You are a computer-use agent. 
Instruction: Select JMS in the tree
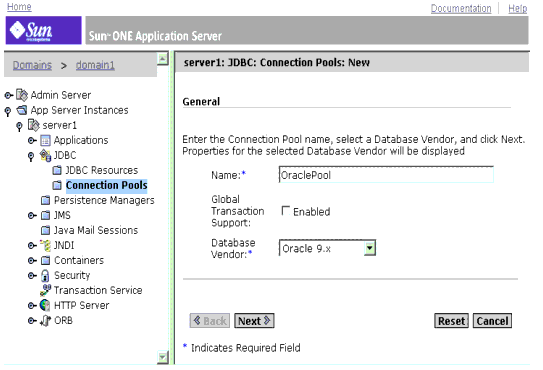[x=62, y=215]
